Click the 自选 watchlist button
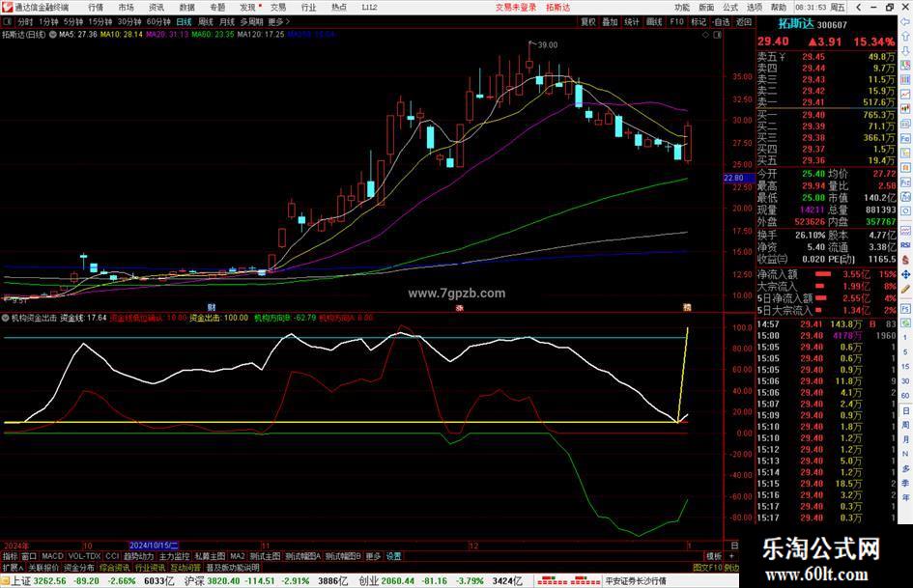This screenshot has width=913, height=588. click(x=721, y=21)
